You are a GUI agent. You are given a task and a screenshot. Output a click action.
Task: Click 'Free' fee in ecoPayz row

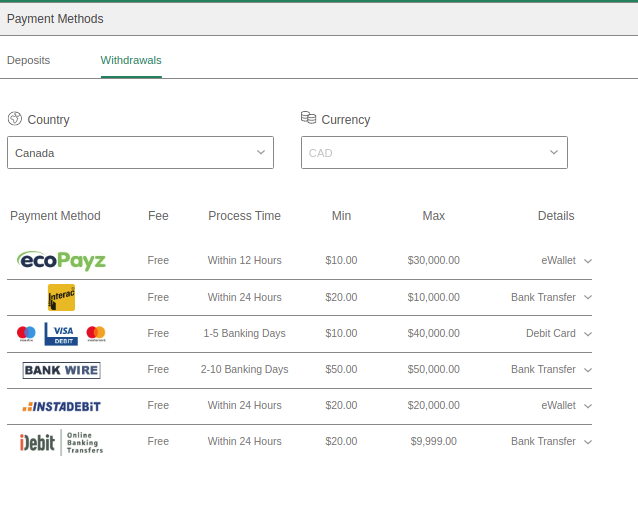[x=158, y=260]
